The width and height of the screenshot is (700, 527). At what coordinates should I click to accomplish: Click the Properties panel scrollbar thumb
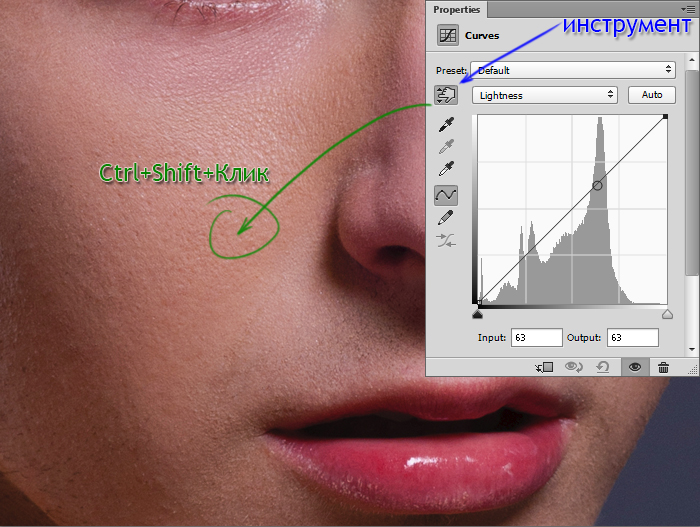coord(692,172)
